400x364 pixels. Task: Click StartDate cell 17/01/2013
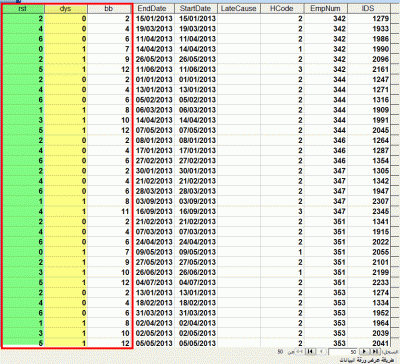[x=197, y=150]
